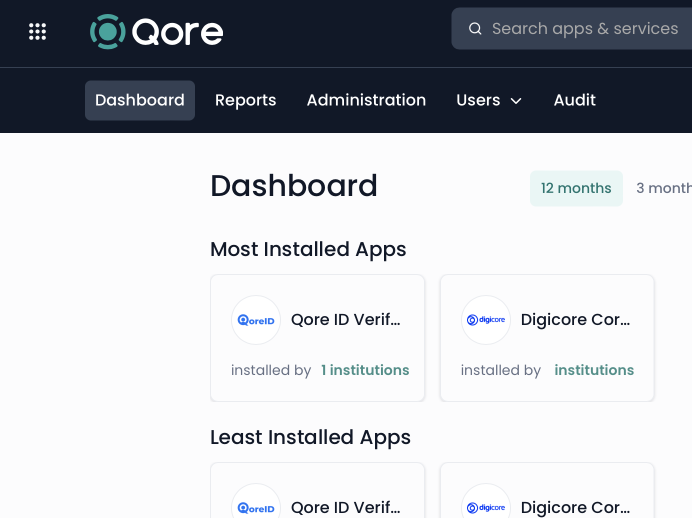Open the Reports tab
This screenshot has width=692, height=518.
pos(246,100)
